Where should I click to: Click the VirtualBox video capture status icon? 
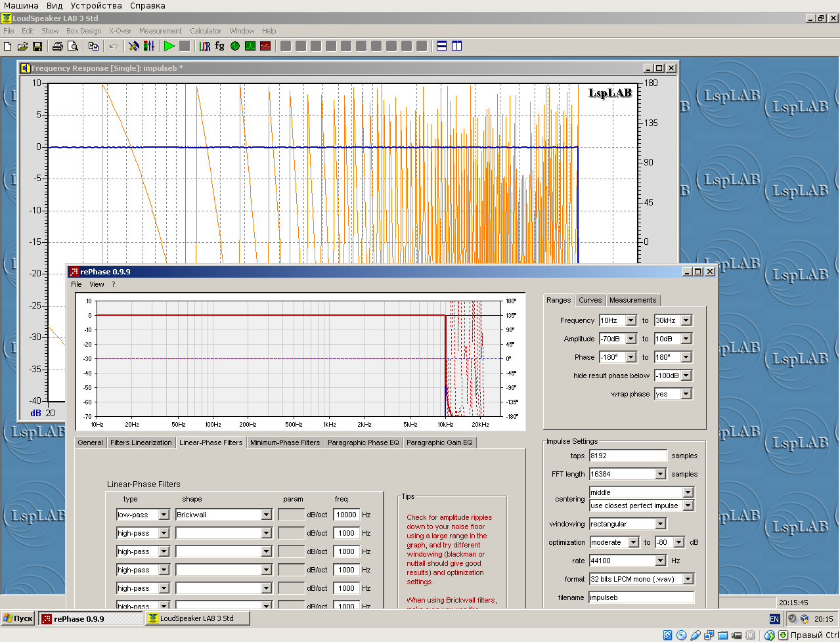click(x=737, y=635)
